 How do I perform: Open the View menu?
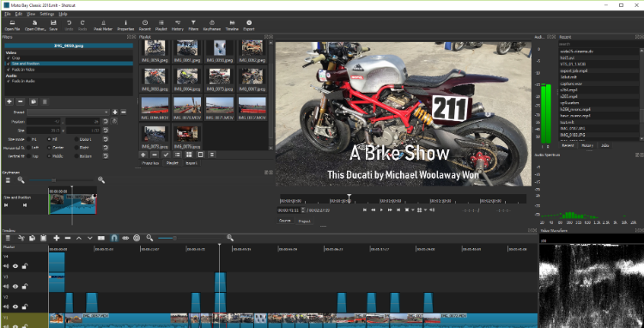click(x=31, y=14)
